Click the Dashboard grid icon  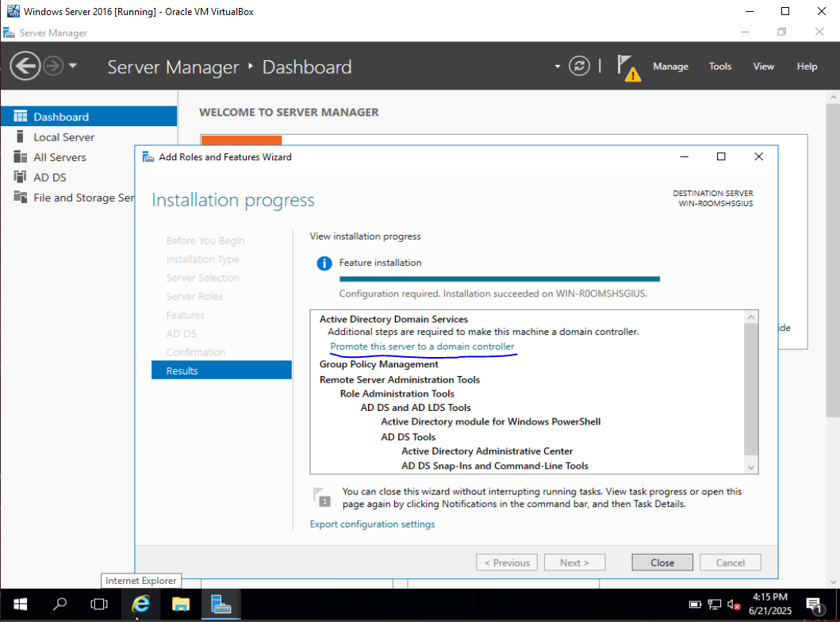pyautogui.click(x=21, y=117)
